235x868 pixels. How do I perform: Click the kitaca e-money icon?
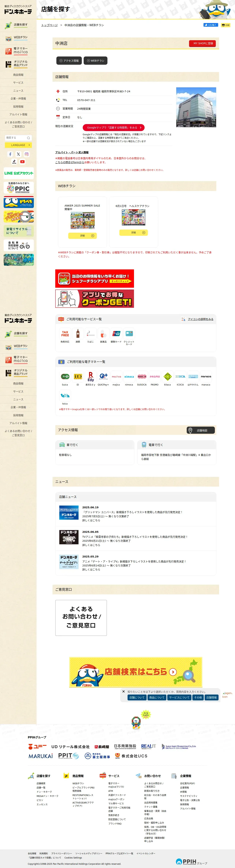coord(167,376)
